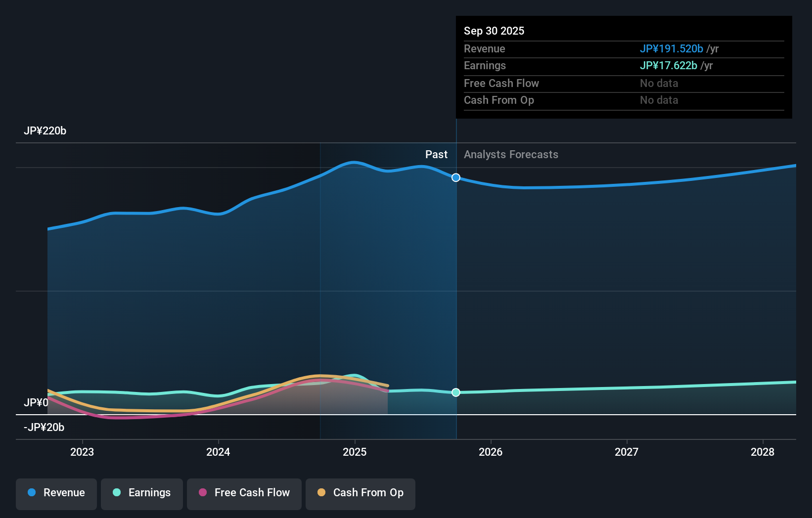Click the 2027 label on the time axis
Viewport: 812px width, 518px height.
point(626,452)
